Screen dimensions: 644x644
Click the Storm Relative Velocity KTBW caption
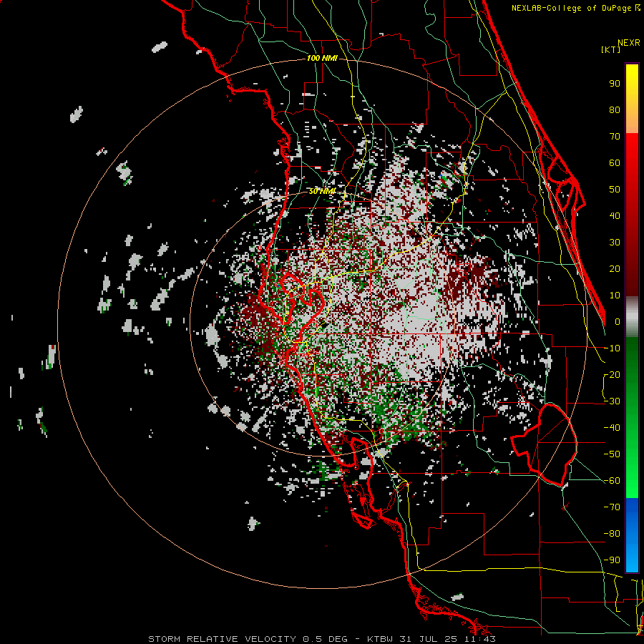click(x=321, y=639)
